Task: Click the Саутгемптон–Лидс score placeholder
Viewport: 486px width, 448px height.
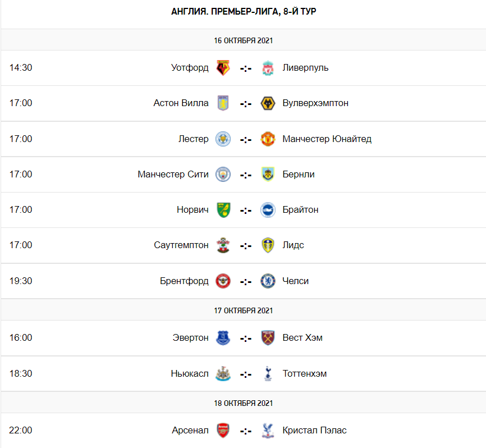Action: [245, 245]
